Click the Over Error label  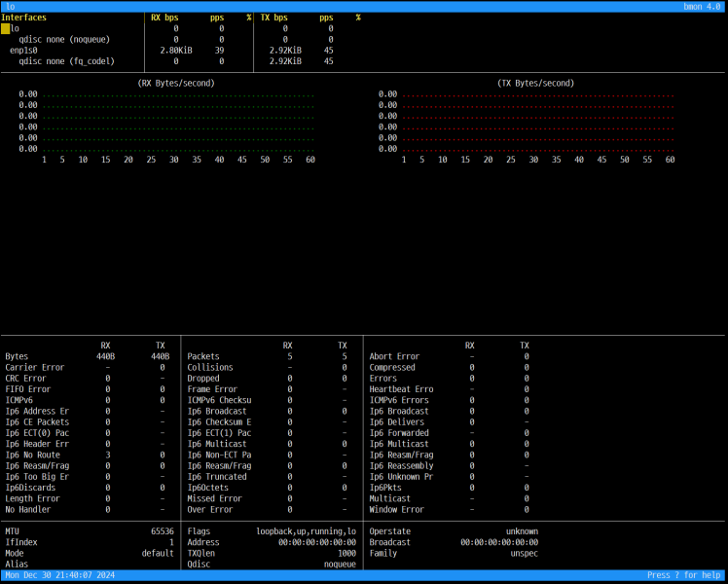[x=210, y=509]
